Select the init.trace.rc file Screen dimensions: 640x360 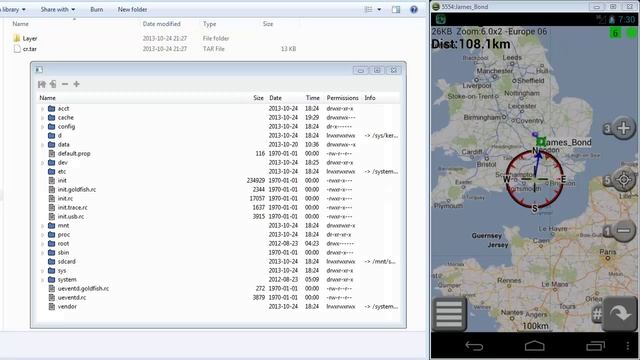coord(219,208)
